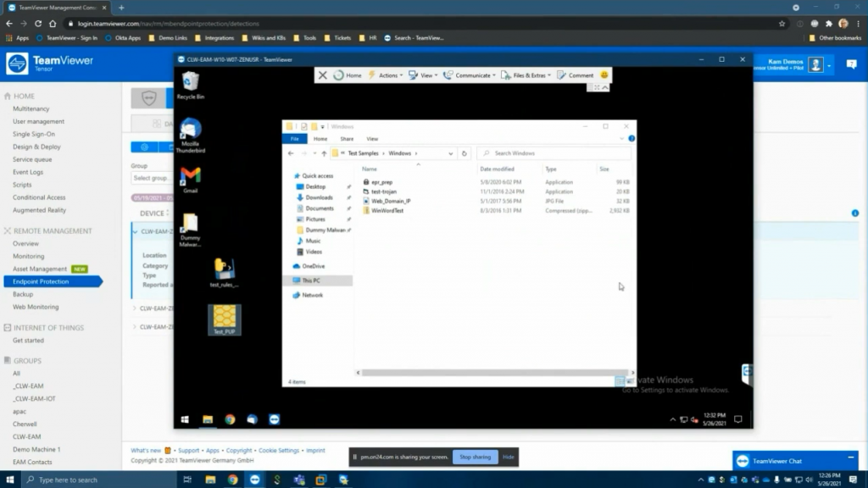The height and width of the screenshot is (488, 868).
Task: Open Recycle Bin on the remote desktop
Action: [191, 86]
